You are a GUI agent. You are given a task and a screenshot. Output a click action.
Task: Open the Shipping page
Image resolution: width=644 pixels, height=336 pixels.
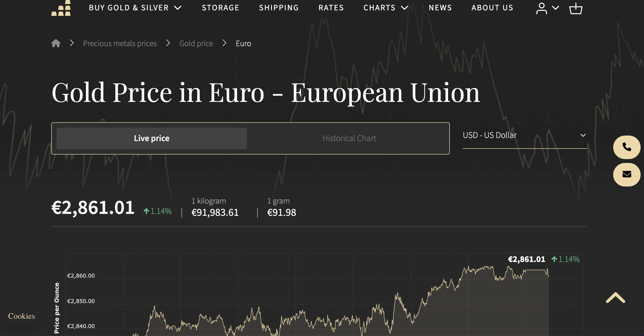(279, 8)
